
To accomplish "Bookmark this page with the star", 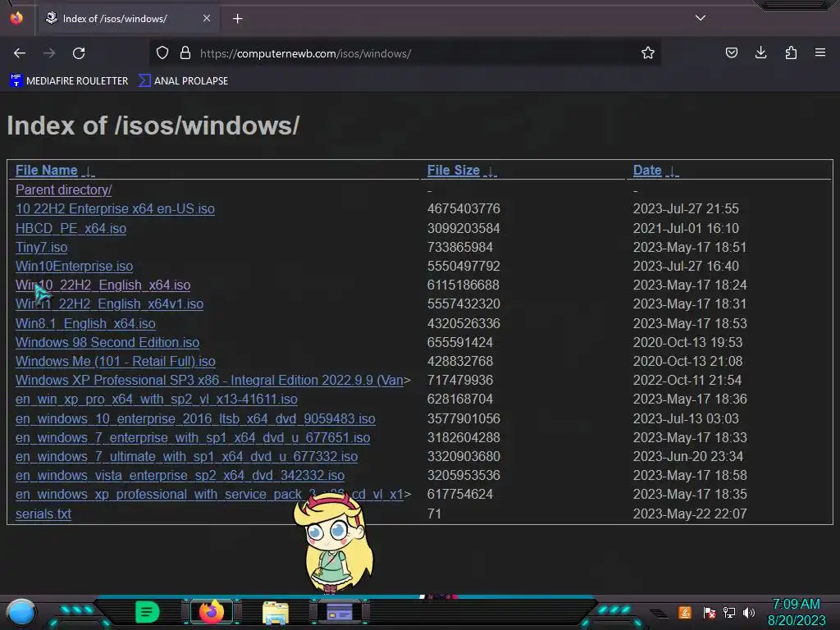I will 648,53.
